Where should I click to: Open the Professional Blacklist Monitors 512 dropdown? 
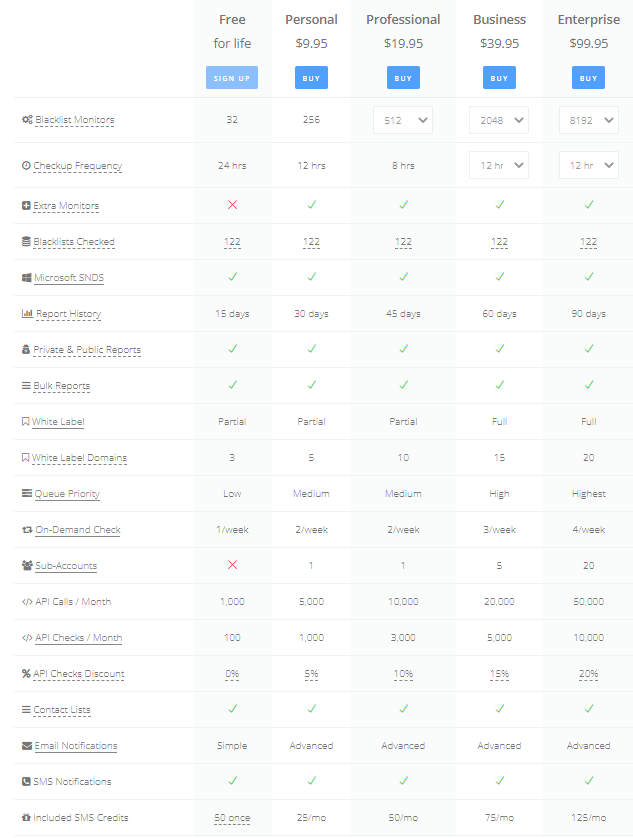click(x=403, y=120)
